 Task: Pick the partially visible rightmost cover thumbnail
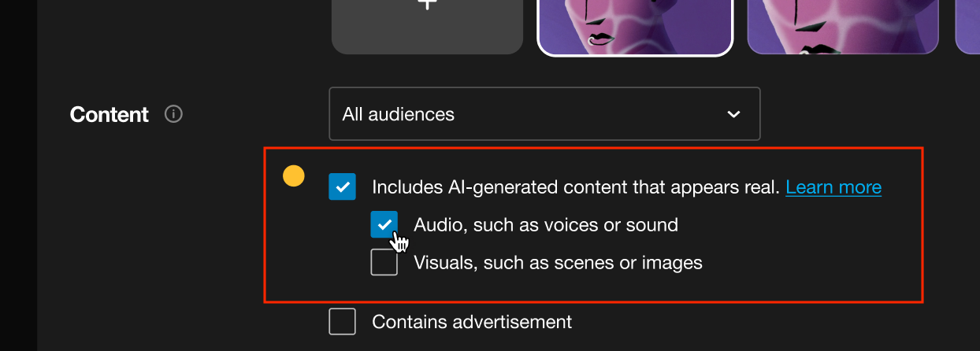[968, 26]
